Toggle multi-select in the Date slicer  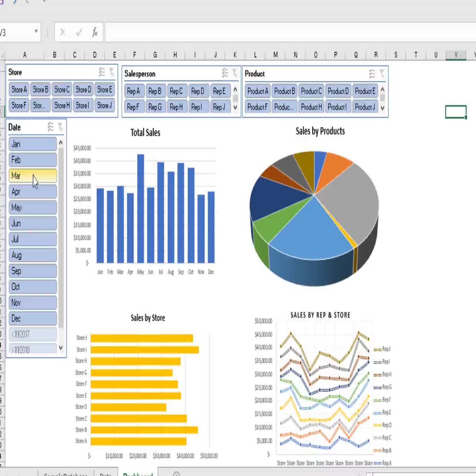click(50, 127)
